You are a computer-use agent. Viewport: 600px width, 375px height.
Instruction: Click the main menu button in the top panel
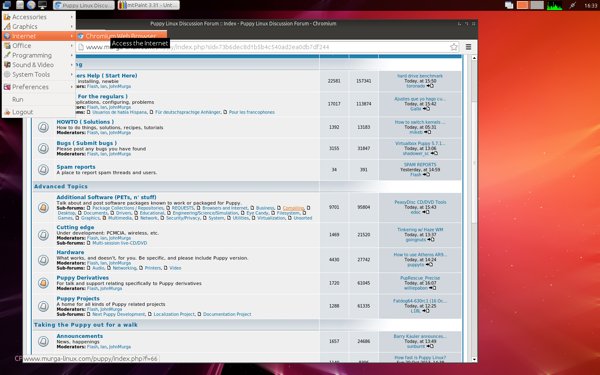(7, 5)
